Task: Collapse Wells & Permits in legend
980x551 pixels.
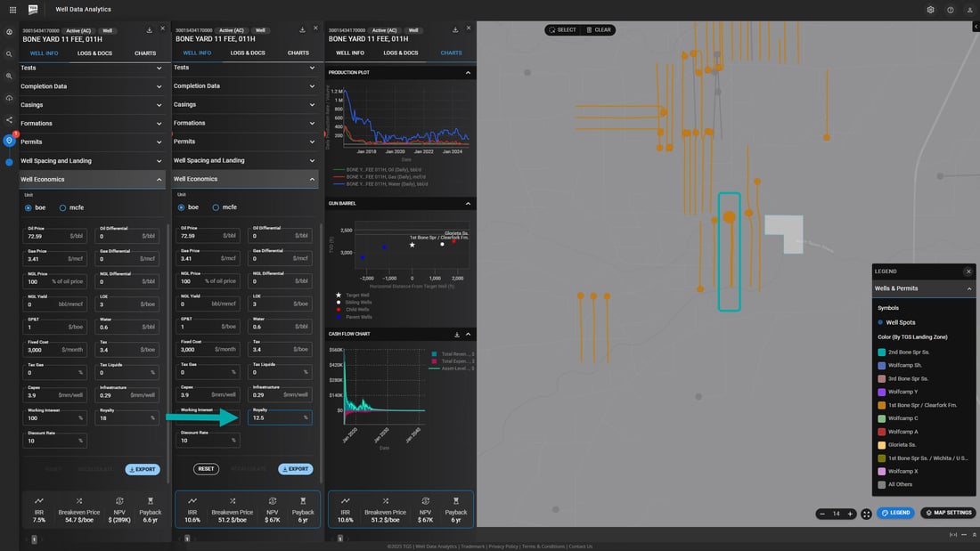Action: coord(969,288)
